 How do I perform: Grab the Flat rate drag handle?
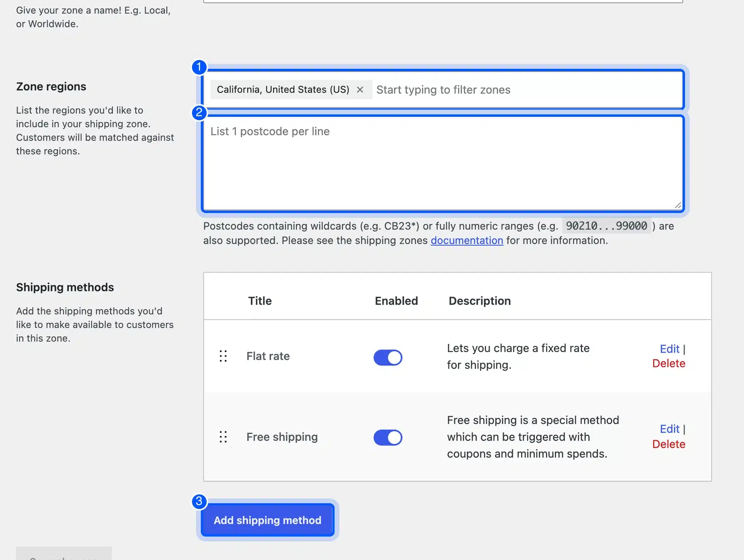[223, 356]
